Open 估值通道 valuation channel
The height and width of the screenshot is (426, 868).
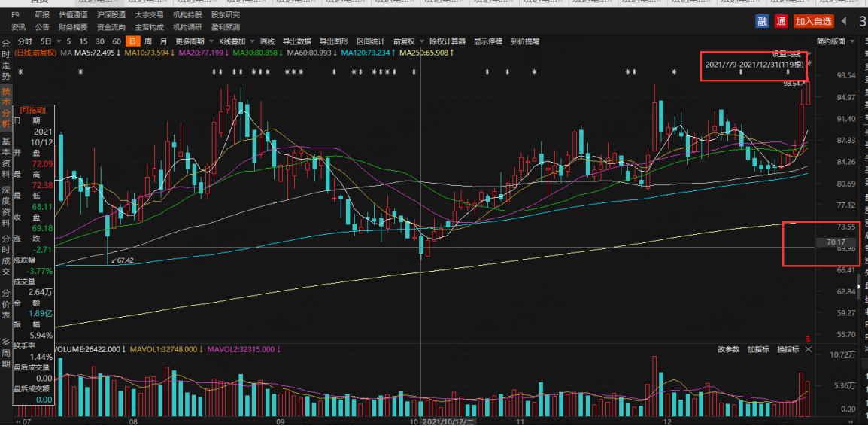(73, 14)
